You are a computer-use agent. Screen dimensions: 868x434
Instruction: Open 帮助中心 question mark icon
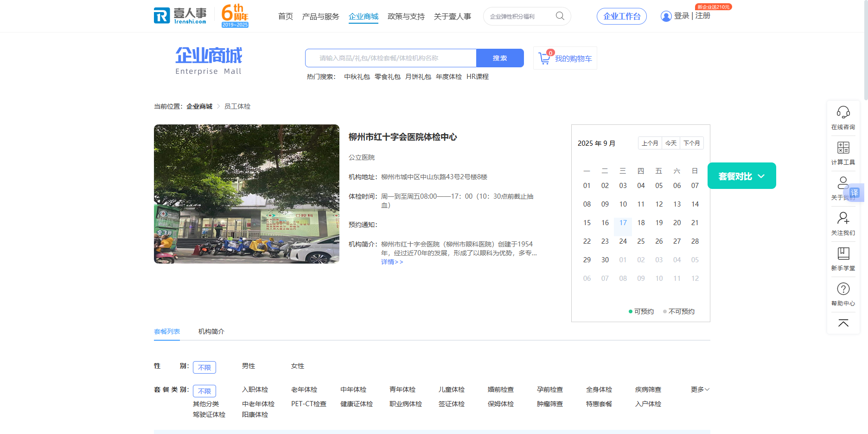[843, 289]
